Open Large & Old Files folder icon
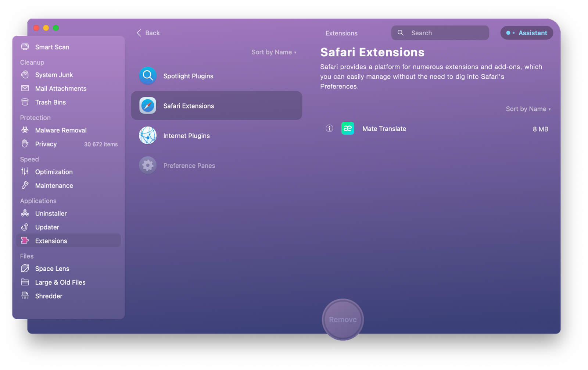Viewport: 588px width, 370px height. pos(25,282)
